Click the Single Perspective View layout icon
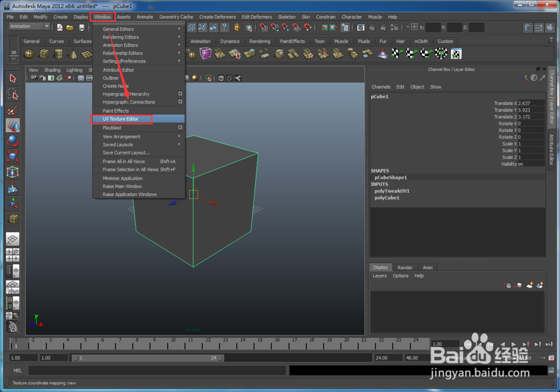 (x=12, y=239)
